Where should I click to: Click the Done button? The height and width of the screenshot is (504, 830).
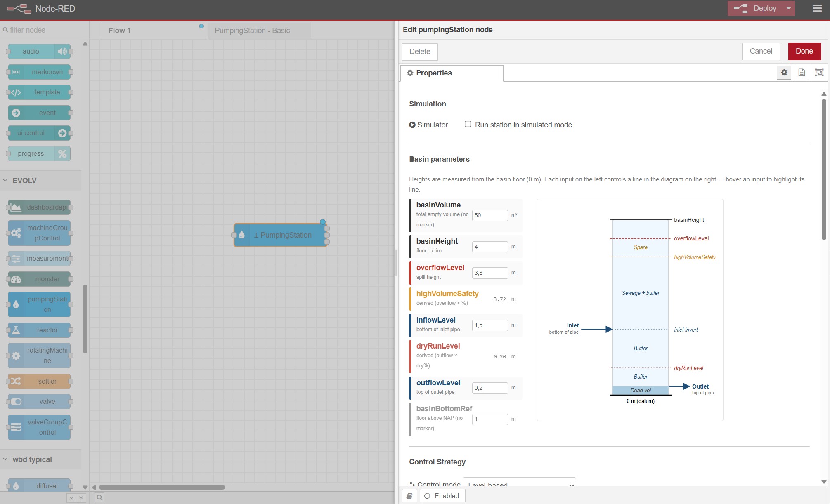[x=804, y=51]
